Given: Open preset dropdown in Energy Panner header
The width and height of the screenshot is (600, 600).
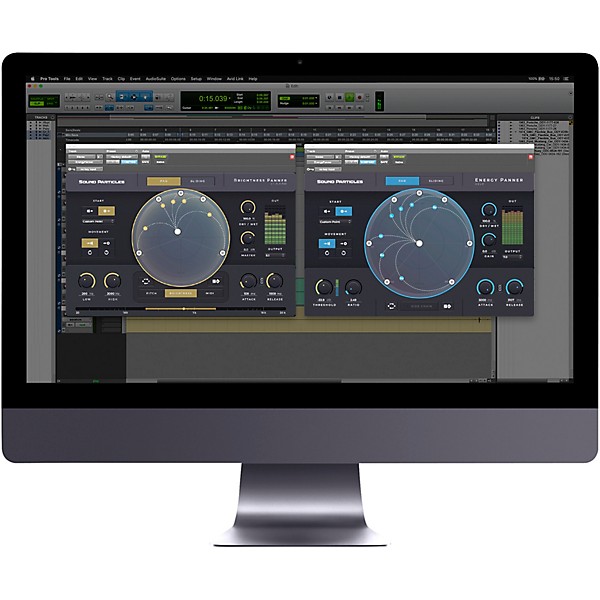Looking at the screenshot, I should tap(360, 157).
